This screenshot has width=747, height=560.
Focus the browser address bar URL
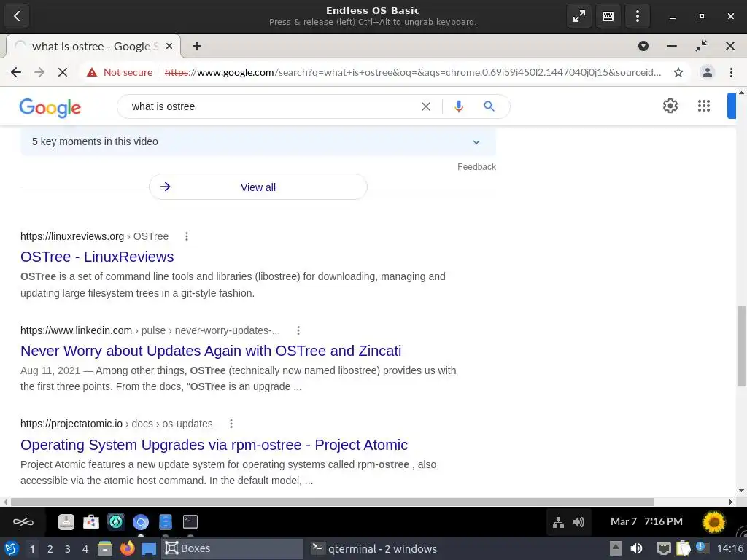(413, 72)
